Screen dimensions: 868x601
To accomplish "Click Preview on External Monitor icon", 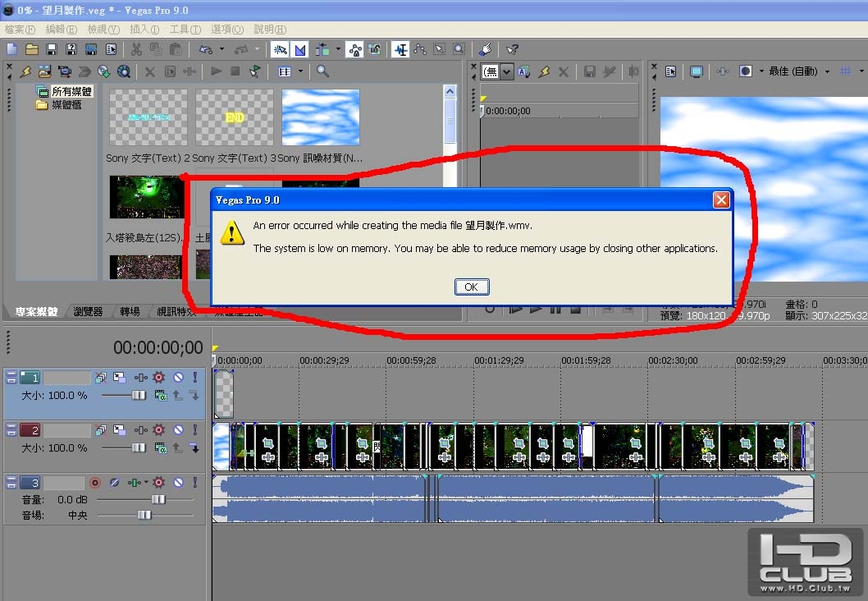I will (x=697, y=71).
